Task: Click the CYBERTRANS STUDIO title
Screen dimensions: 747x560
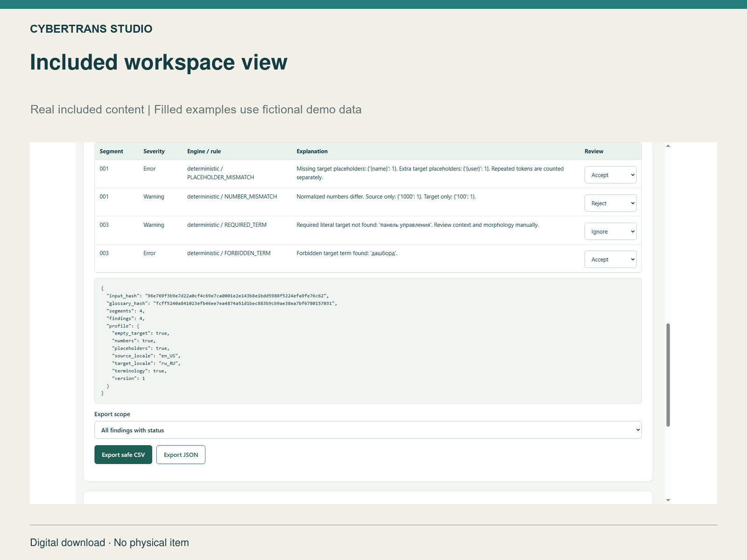Action: (91, 29)
